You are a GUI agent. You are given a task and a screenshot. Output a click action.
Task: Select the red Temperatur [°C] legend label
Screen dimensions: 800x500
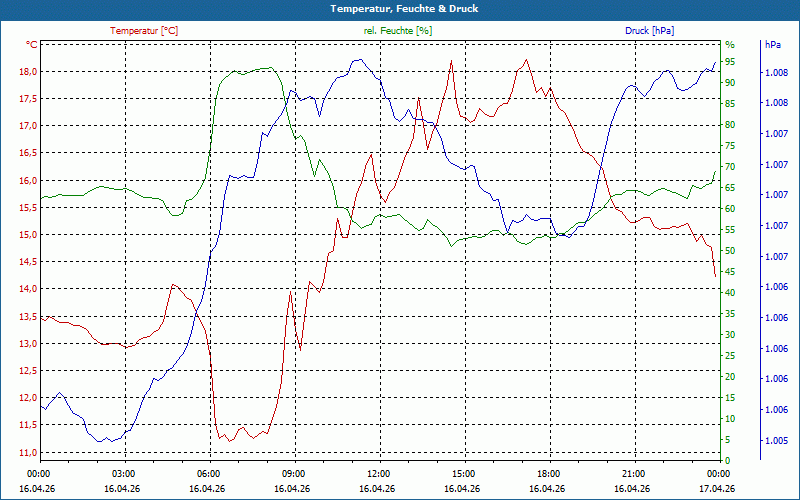144,31
